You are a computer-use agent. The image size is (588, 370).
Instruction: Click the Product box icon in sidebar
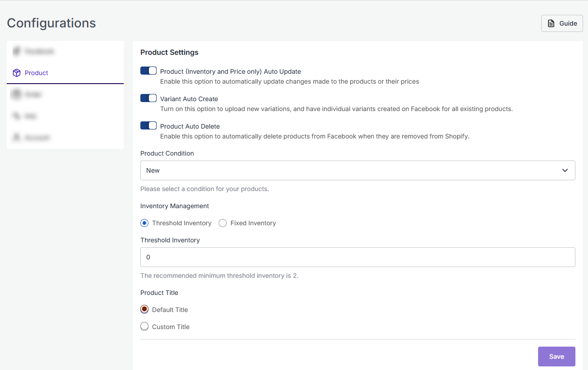coord(17,73)
